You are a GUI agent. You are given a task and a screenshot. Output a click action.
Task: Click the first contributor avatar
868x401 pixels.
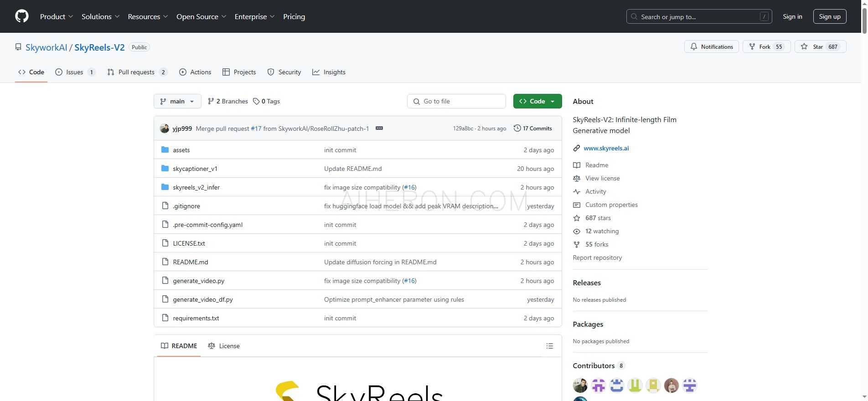coord(580,386)
